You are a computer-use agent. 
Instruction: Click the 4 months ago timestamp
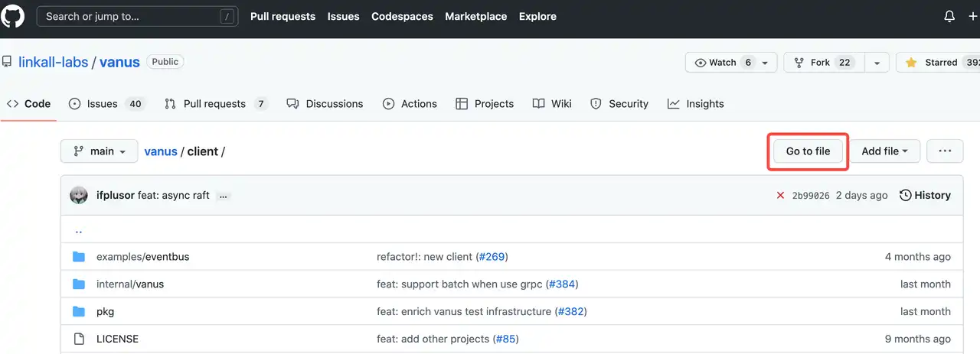coord(918,257)
